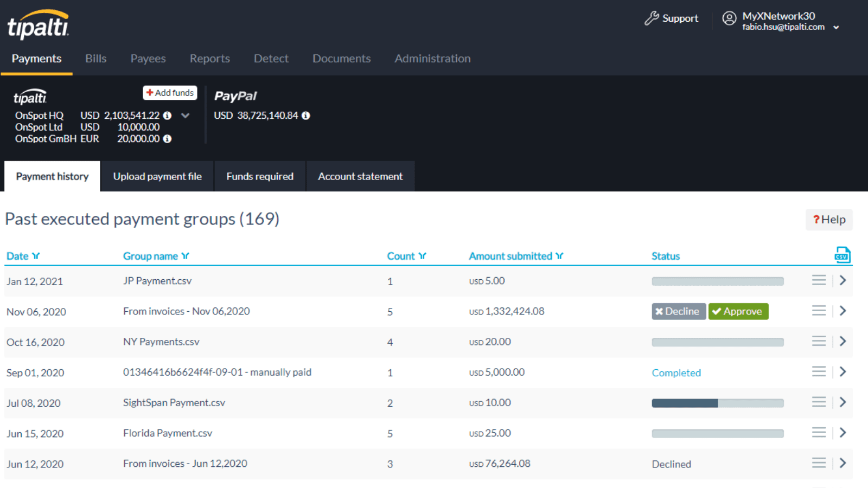Viewport: 868px width, 488px height.
Task: Expand Florida Payment.csv row arrow
Action: [843, 432]
